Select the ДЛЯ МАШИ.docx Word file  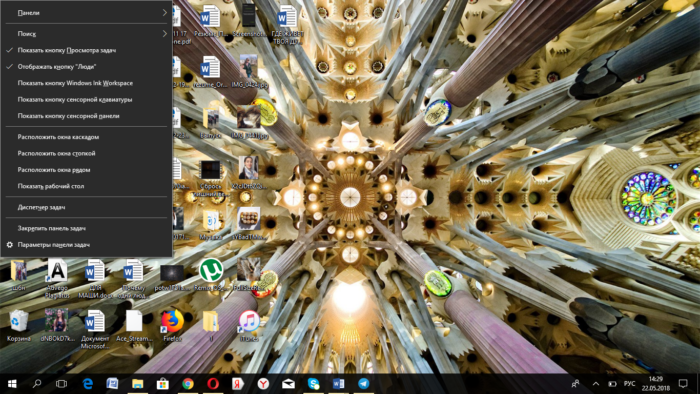click(x=95, y=278)
